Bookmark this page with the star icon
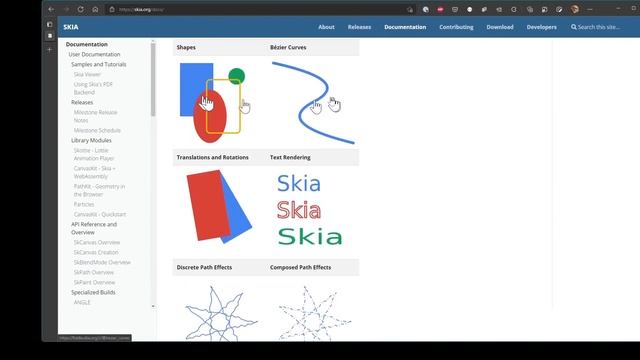 click(410, 9)
